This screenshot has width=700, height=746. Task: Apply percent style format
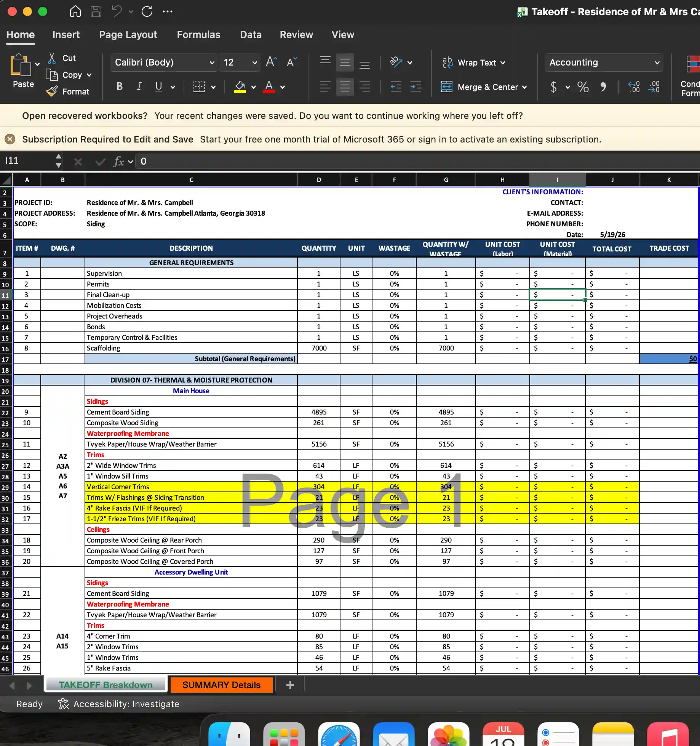coord(583,86)
